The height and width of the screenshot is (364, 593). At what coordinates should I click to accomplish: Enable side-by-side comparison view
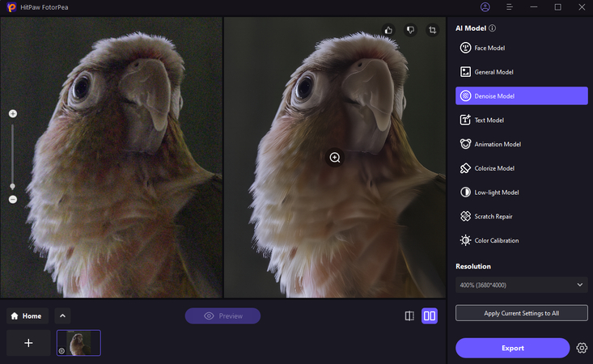point(430,316)
